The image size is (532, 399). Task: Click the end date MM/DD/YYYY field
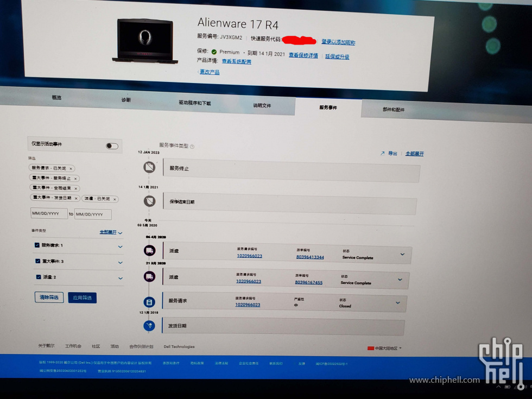(93, 214)
